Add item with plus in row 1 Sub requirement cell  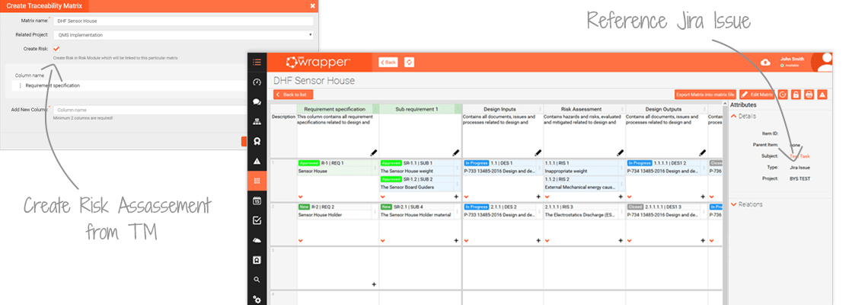(x=456, y=197)
